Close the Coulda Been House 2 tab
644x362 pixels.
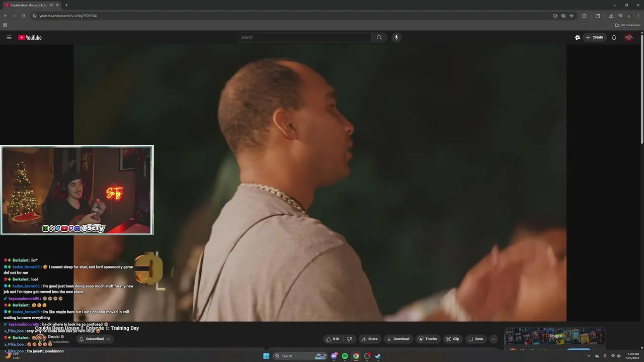(x=57, y=5)
